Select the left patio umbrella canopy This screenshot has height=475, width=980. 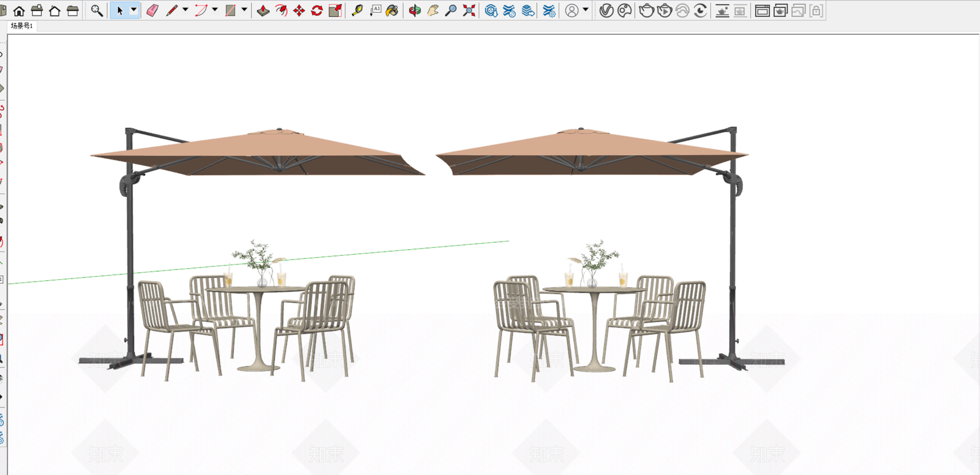pos(258,152)
